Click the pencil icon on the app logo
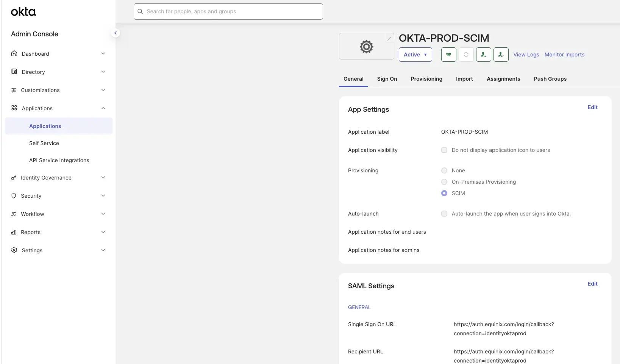This screenshot has width=620, height=364. [x=389, y=38]
